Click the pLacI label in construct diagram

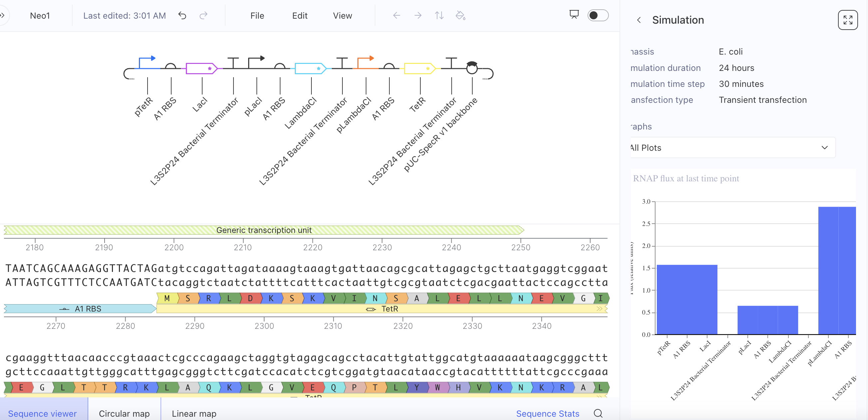coord(253,106)
